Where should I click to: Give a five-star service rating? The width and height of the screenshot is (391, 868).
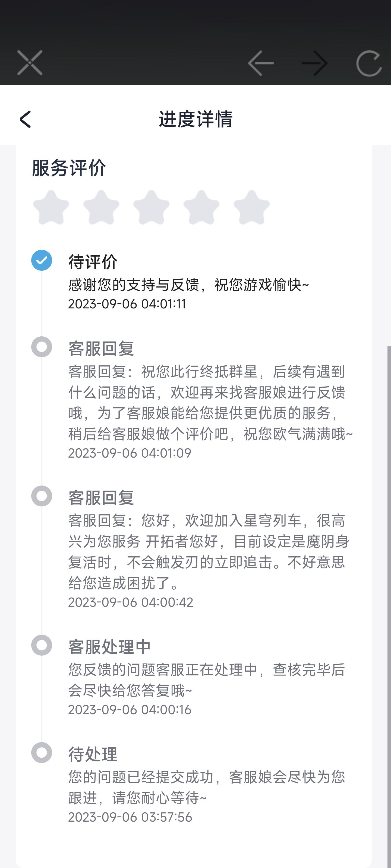pos(252,207)
